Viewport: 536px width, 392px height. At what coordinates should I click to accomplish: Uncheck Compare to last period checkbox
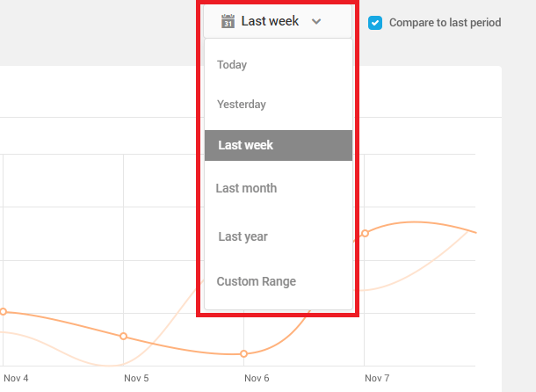click(375, 23)
